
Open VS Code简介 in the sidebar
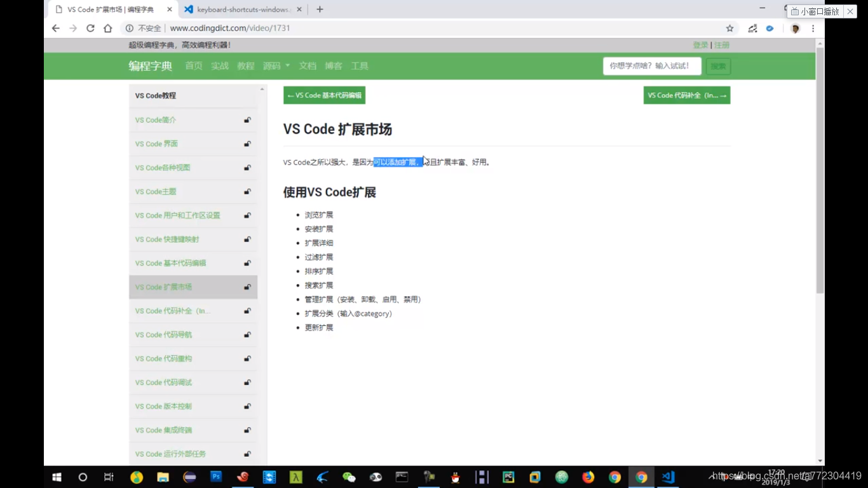tap(156, 120)
